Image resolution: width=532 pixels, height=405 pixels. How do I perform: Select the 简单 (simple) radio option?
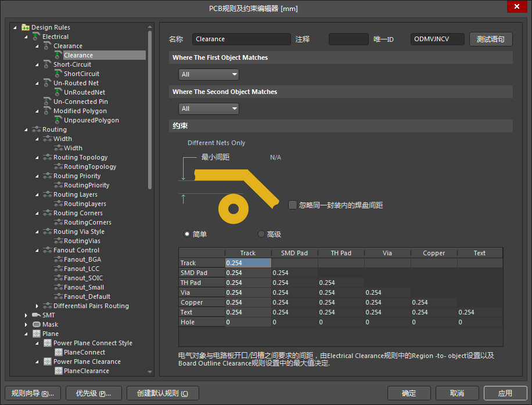pyautogui.click(x=186, y=234)
